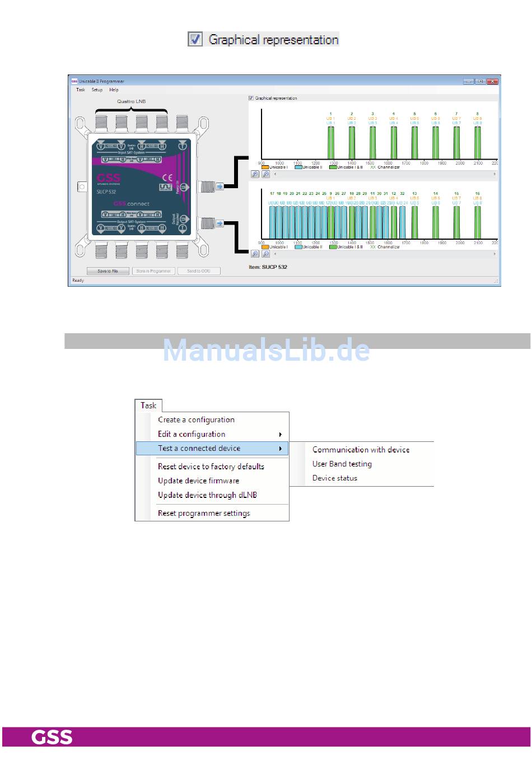Click the left magnifier icon under the lower spectrum
The width and height of the screenshot is (532, 760).
coord(255,254)
